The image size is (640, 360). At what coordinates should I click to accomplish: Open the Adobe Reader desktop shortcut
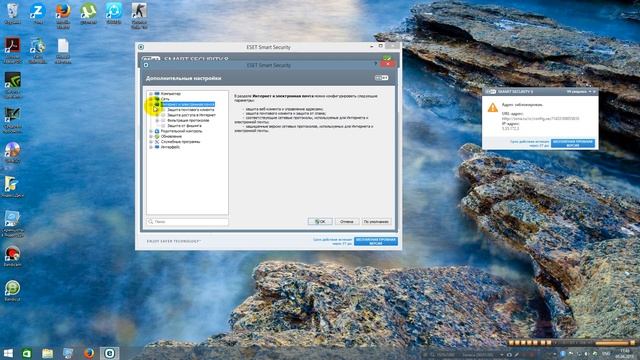pos(12,49)
